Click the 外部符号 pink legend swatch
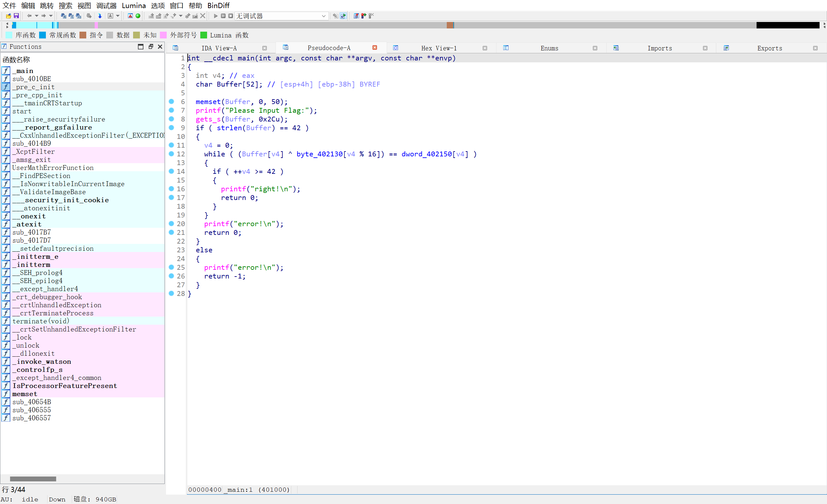Image resolution: width=827 pixels, height=504 pixels. [163, 35]
